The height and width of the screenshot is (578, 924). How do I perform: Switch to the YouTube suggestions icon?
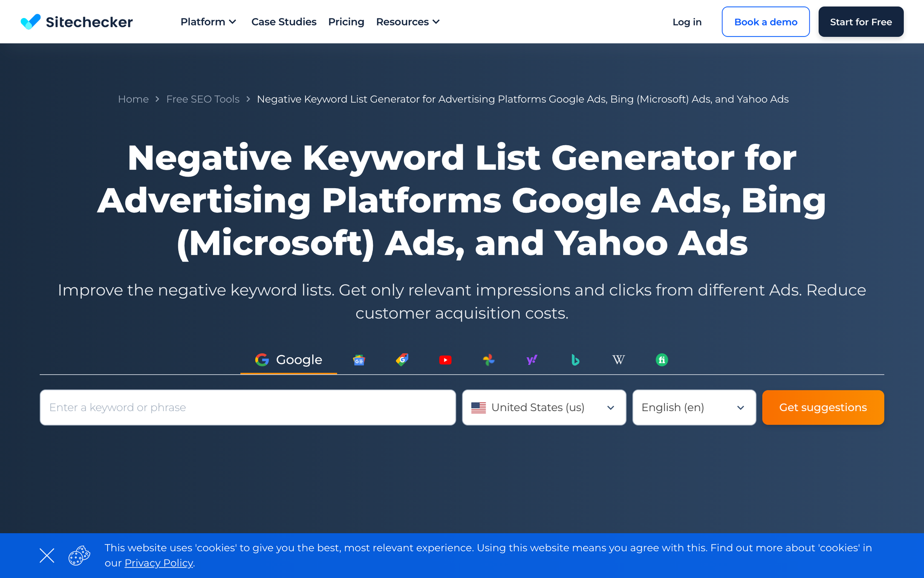coord(445,360)
